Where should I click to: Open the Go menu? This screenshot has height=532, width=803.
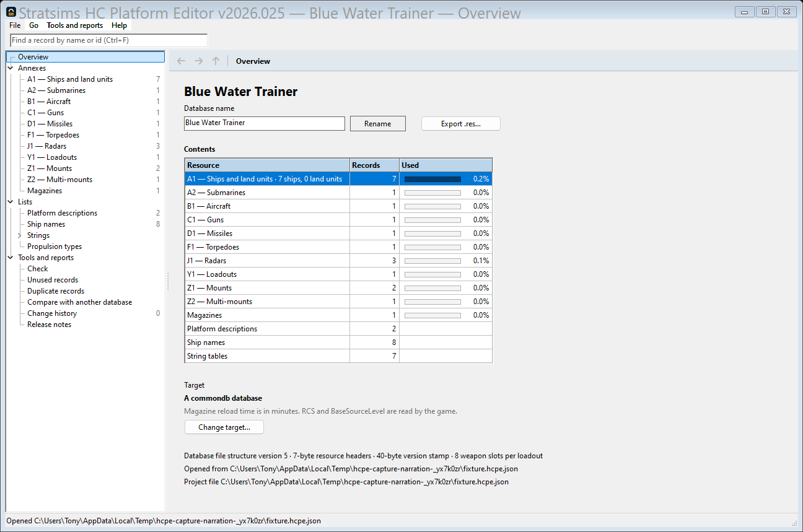point(33,25)
